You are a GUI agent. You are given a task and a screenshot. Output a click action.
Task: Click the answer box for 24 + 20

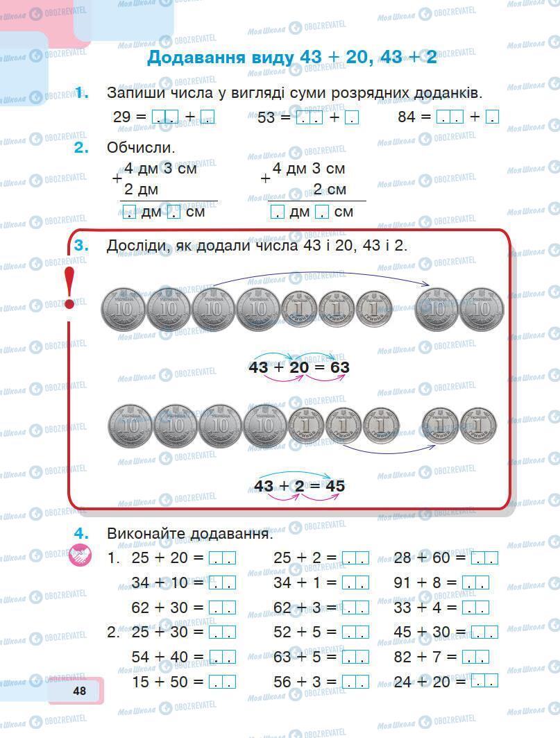[x=484, y=680]
